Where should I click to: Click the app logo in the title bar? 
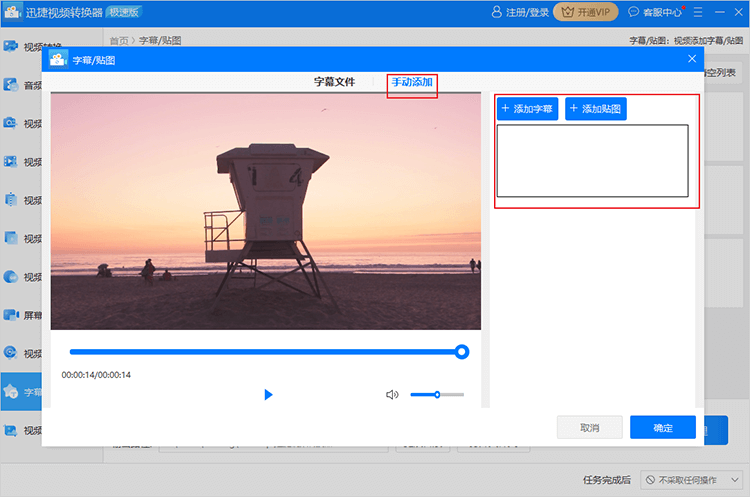click(x=13, y=12)
